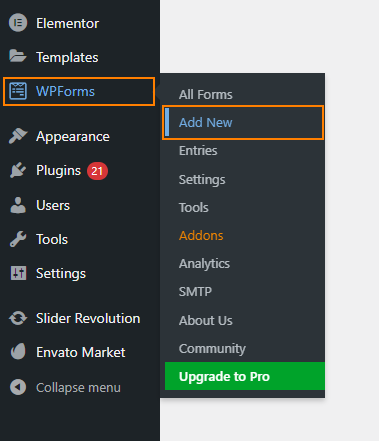Click the Envato Market leaf icon
This screenshot has height=441, width=379.
click(18, 351)
